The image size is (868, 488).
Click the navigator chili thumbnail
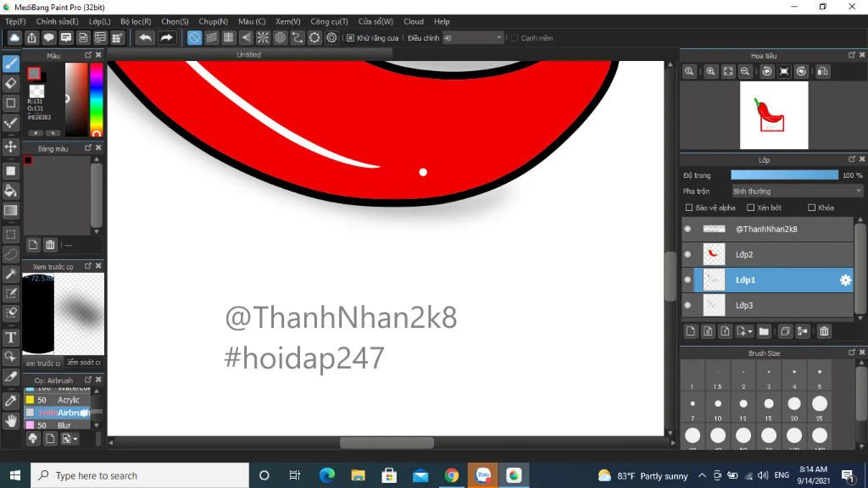coord(774,115)
